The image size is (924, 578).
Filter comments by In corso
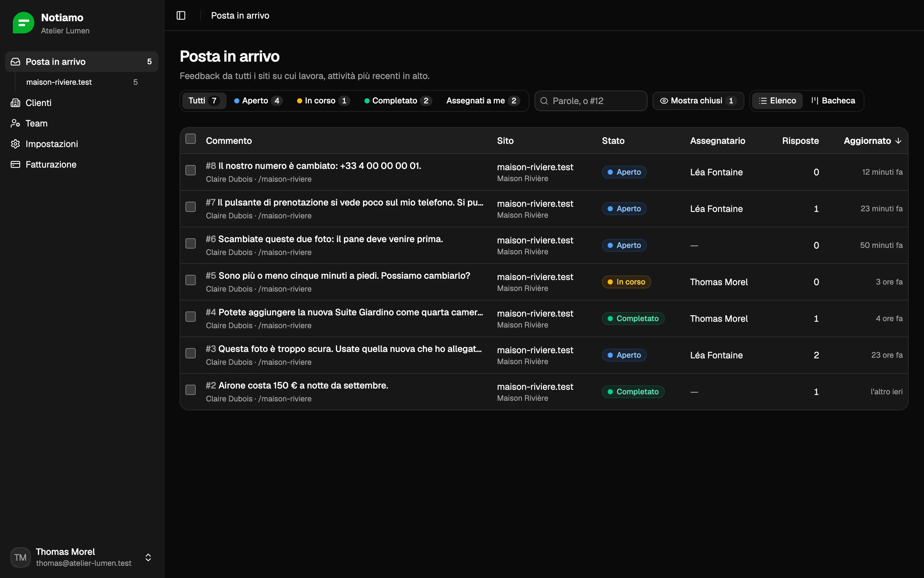(323, 101)
